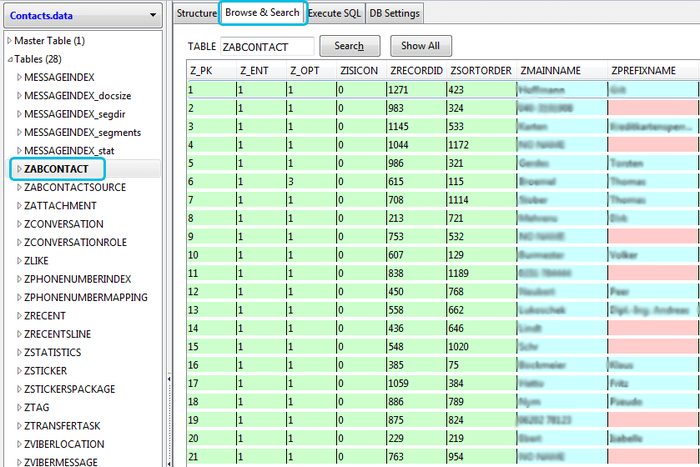Click ZRECORDID cell with value 1059
The height and width of the screenshot is (467, 700).
click(417, 383)
